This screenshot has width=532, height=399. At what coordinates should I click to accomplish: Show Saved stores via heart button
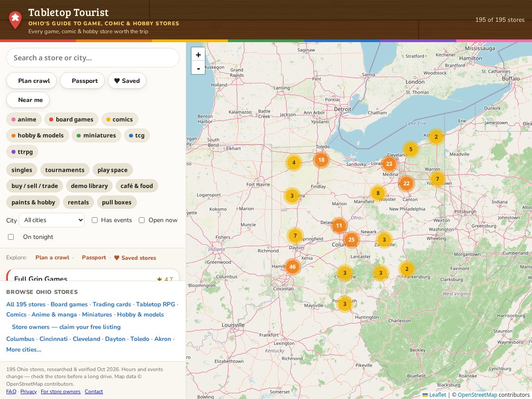(x=127, y=81)
